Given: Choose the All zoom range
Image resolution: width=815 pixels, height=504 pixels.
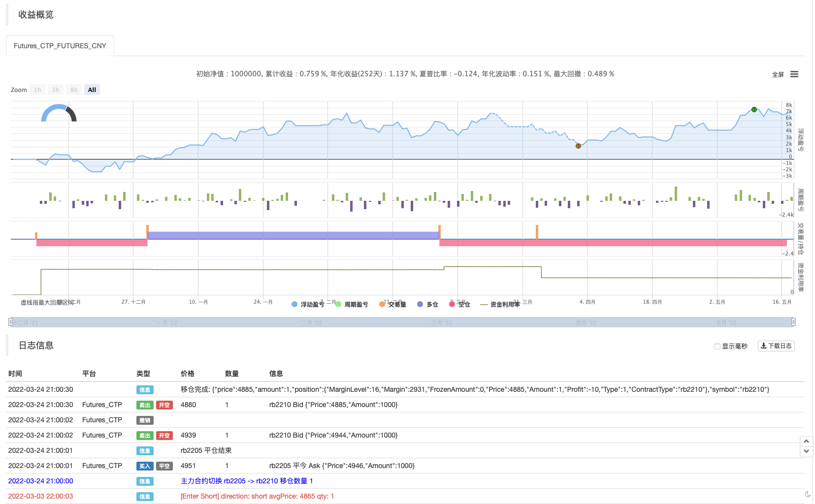Looking at the screenshot, I should (92, 90).
